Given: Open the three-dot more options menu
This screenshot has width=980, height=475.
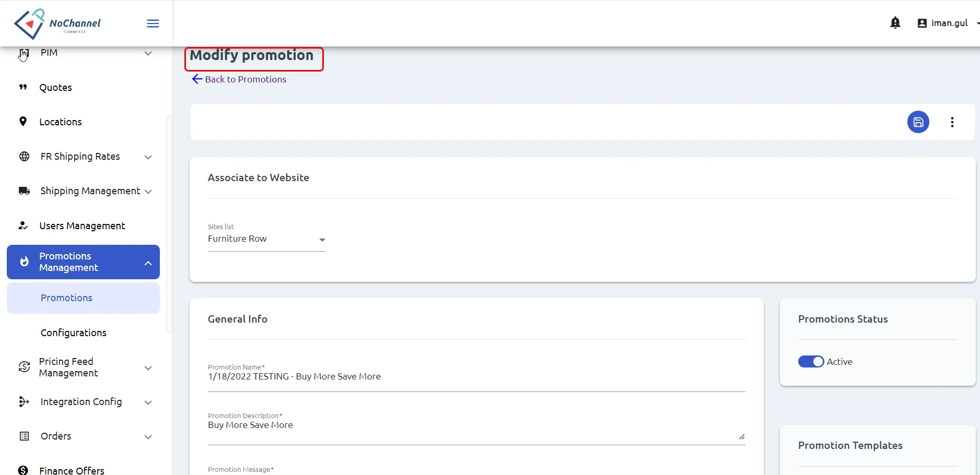Looking at the screenshot, I should point(952,122).
